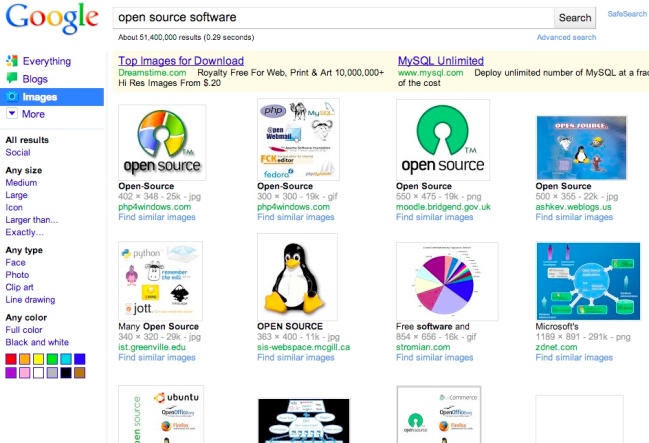Open the Blogs search category icon
The image size is (649, 443).
(12, 79)
